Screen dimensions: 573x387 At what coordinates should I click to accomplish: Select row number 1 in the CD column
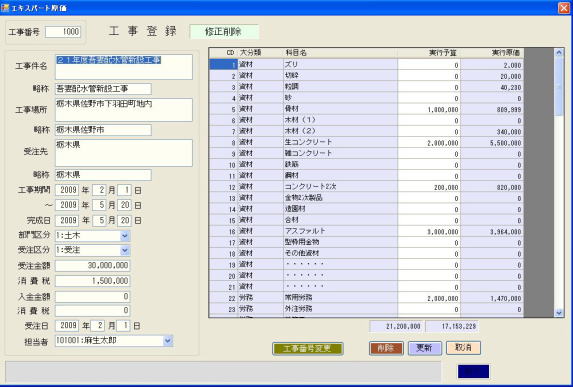click(223, 65)
